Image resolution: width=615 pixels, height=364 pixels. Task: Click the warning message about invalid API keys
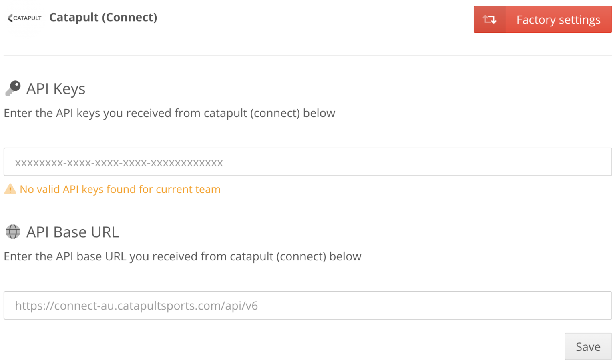120,189
